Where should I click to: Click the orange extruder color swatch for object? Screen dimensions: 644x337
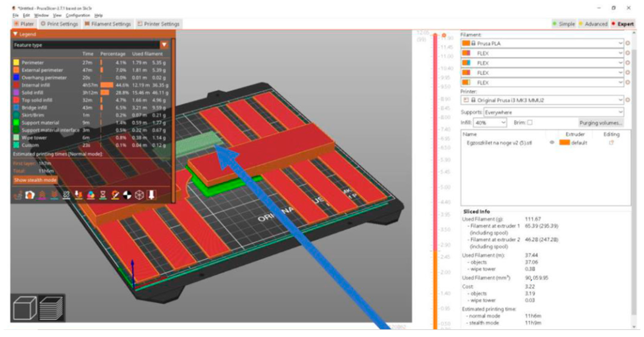pos(564,143)
